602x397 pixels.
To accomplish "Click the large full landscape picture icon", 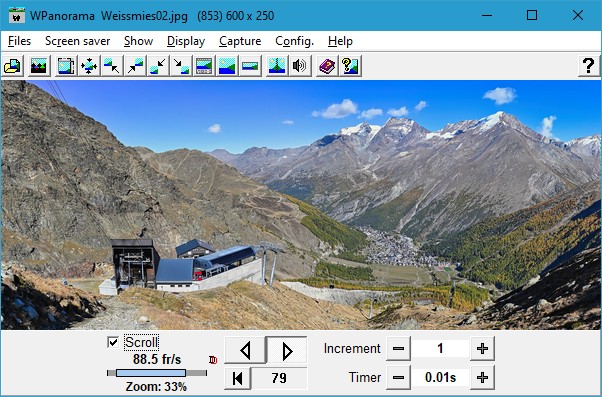I will [x=227, y=66].
